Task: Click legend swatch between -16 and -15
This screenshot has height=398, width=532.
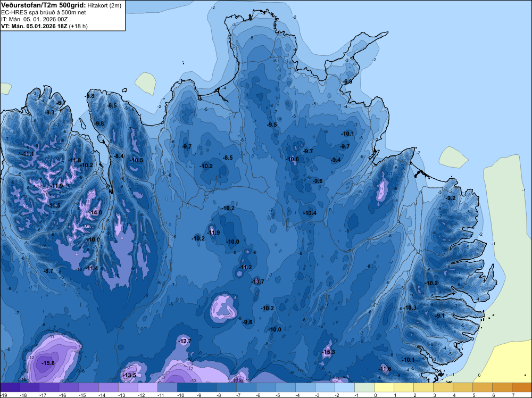Action: 69,387
